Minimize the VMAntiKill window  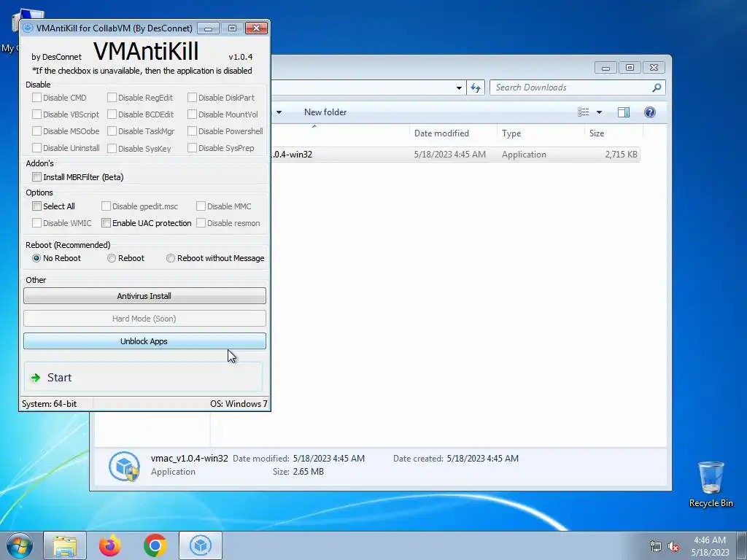[208, 28]
